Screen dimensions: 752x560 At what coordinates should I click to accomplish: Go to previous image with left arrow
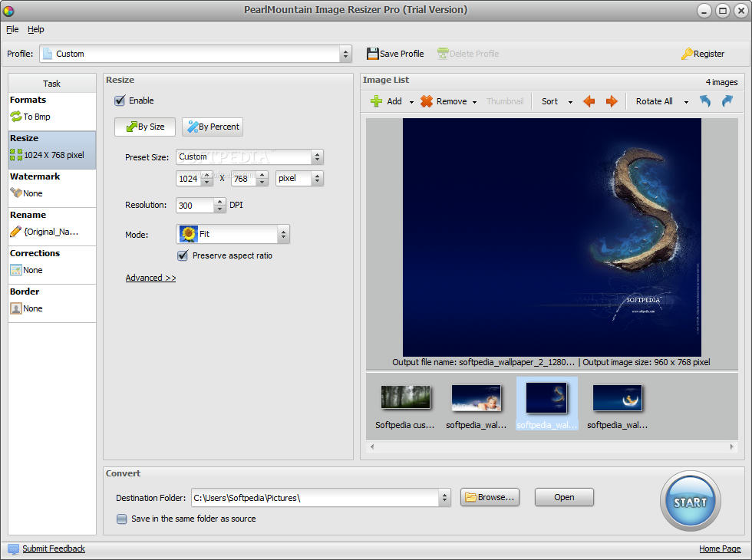point(589,101)
